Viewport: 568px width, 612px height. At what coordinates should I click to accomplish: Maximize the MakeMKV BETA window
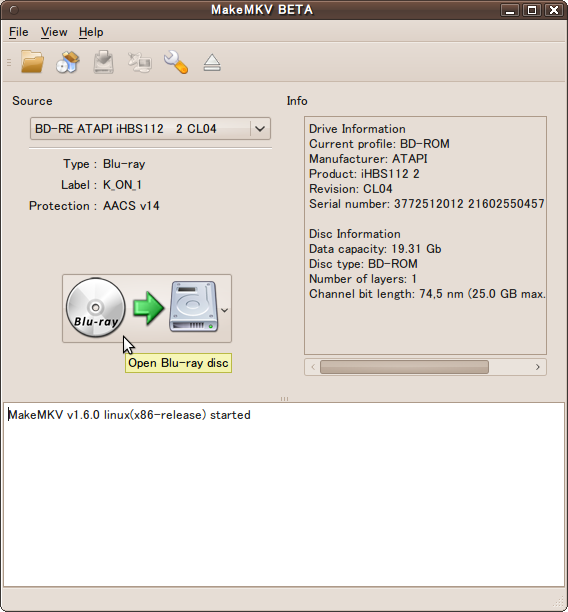click(x=532, y=10)
